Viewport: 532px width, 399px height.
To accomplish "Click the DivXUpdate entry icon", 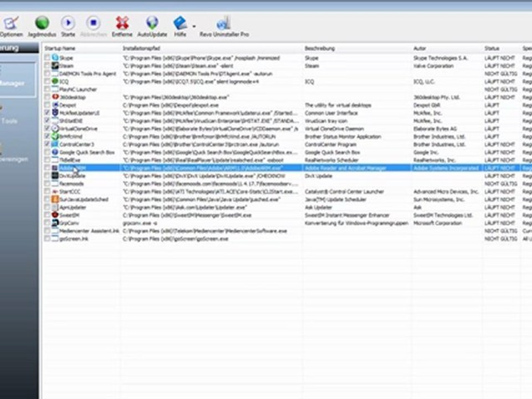I will tap(55, 176).
